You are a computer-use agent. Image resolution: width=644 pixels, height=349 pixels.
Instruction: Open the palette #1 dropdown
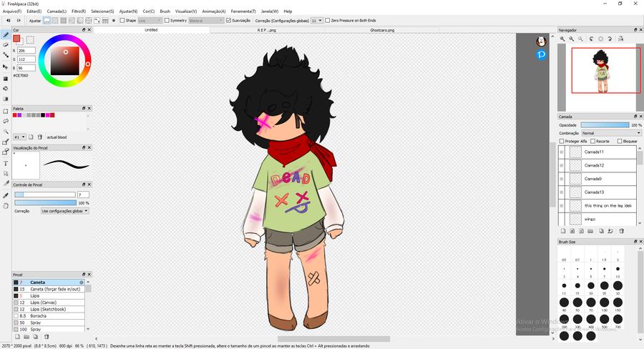20,137
